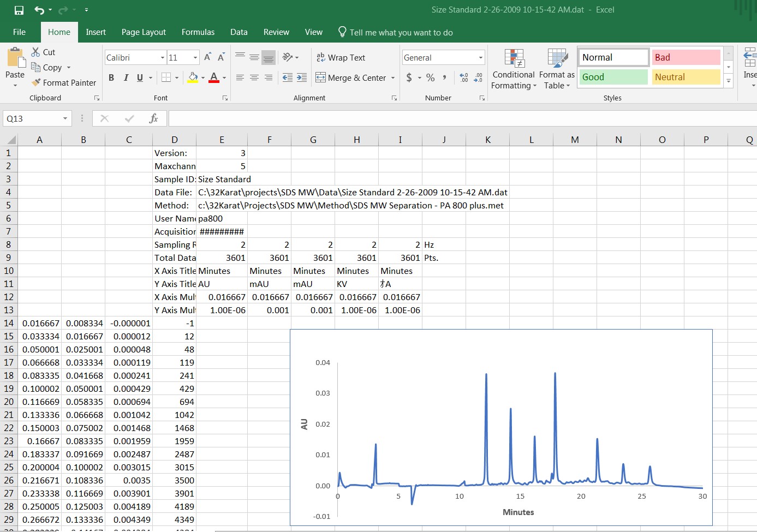Switch to the Review tab
Image resolution: width=757 pixels, height=532 pixels.
(x=276, y=32)
